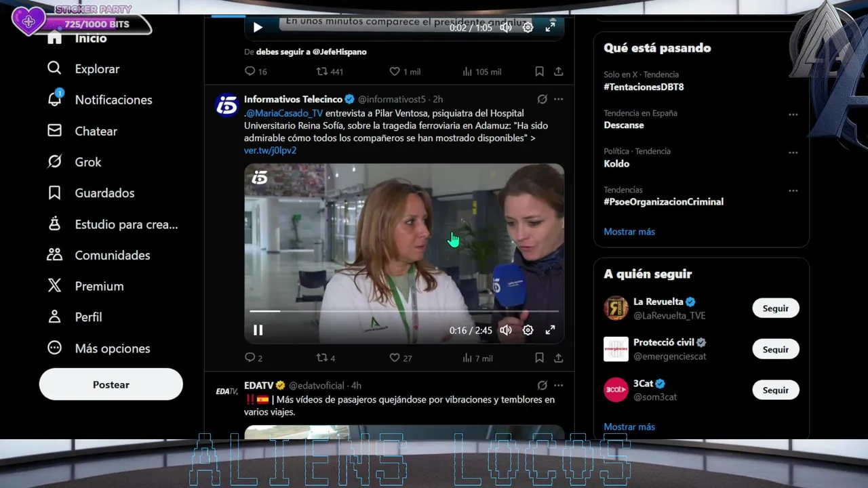This screenshot has height=488, width=868.
Task: Pause the Telecinco interview video
Action: pos(258,330)
